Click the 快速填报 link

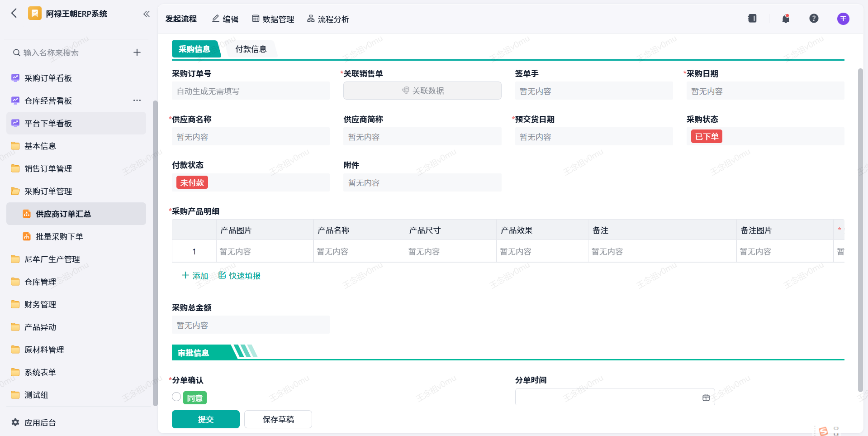240,276
